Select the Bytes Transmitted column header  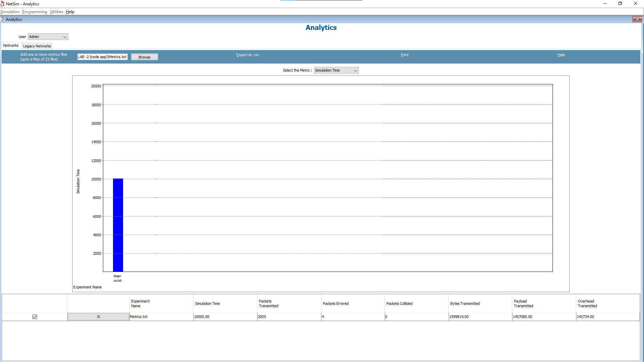tap(480, 304)
